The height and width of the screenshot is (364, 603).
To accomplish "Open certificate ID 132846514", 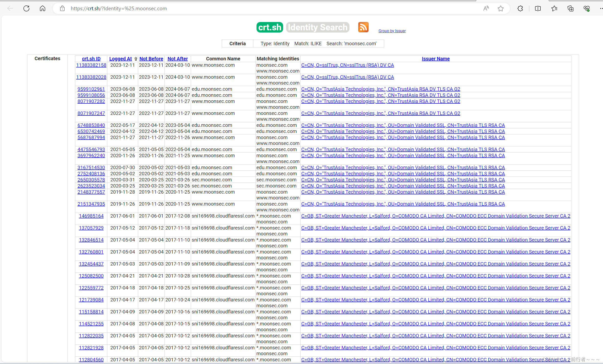I will point(91,240).
